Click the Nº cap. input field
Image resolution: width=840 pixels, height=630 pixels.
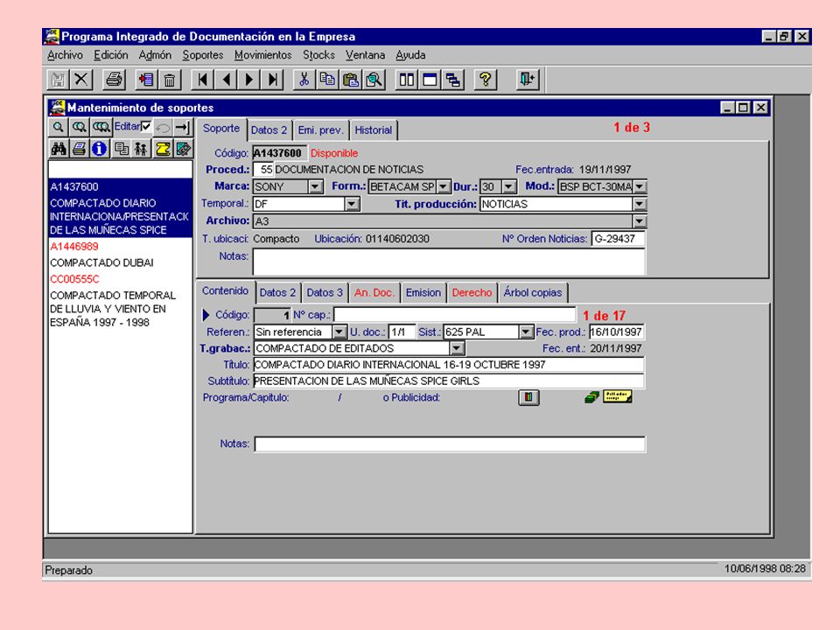(454, 315)
